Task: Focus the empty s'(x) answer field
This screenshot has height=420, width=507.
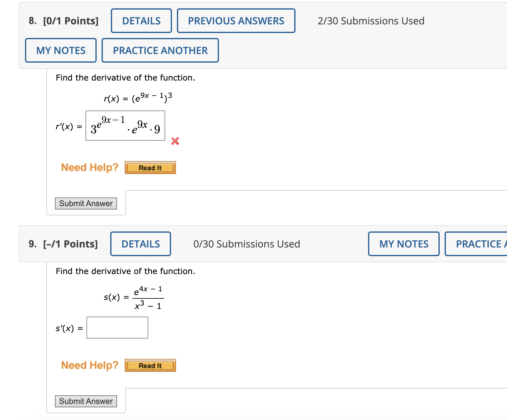Action: coord(117,327)
